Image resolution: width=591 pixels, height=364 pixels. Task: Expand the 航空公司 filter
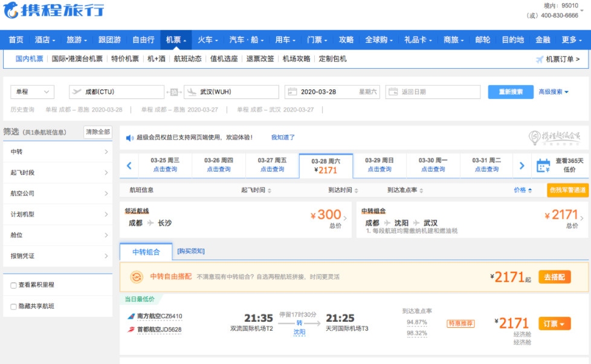click(x=58, y=193)
